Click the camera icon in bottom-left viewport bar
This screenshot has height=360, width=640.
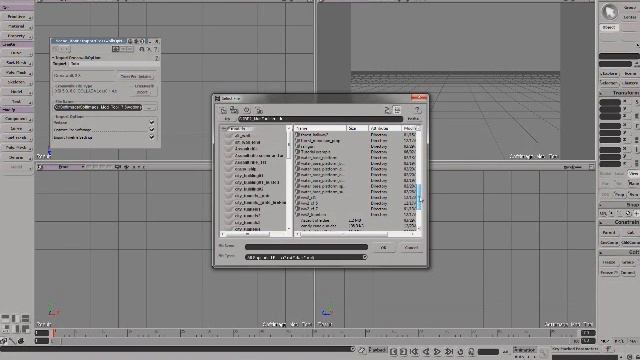coord(118,167)
